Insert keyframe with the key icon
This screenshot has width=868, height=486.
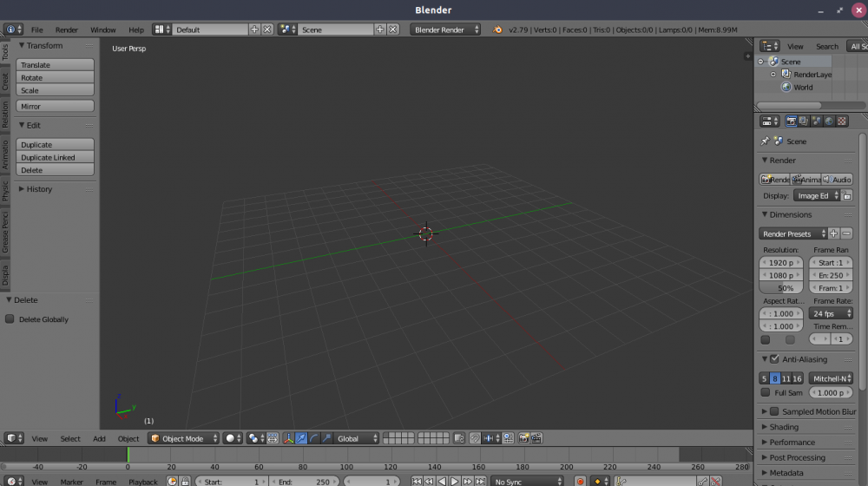coord(702,482)
